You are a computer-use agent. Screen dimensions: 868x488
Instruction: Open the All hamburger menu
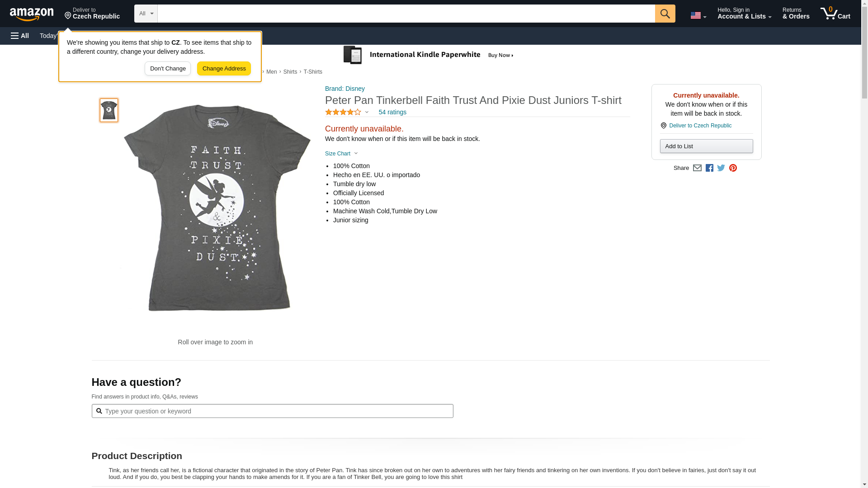click(x=20, y=36)
